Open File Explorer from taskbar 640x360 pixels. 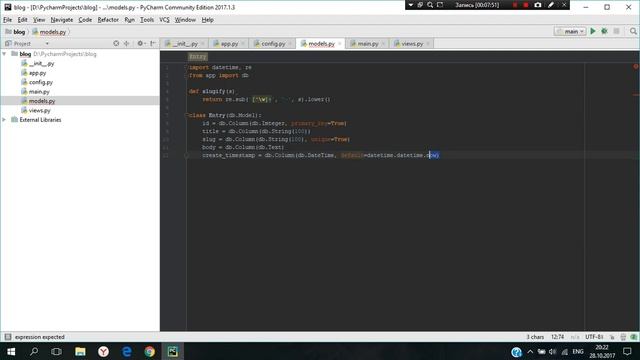pyautogui.click(x=80, y=351)
